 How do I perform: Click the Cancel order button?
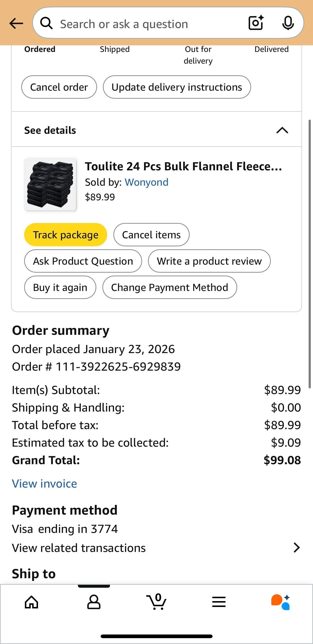coord(59,87)
